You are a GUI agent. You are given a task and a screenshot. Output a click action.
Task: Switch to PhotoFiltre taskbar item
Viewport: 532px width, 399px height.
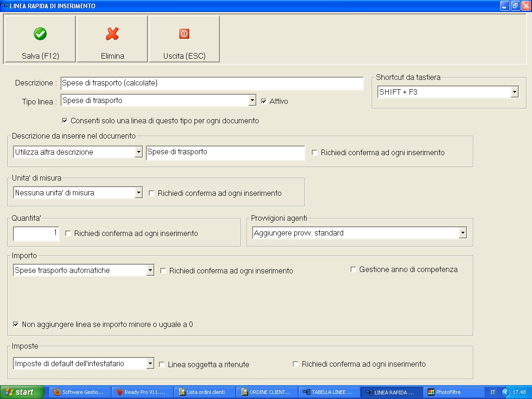tap(454, 392)
